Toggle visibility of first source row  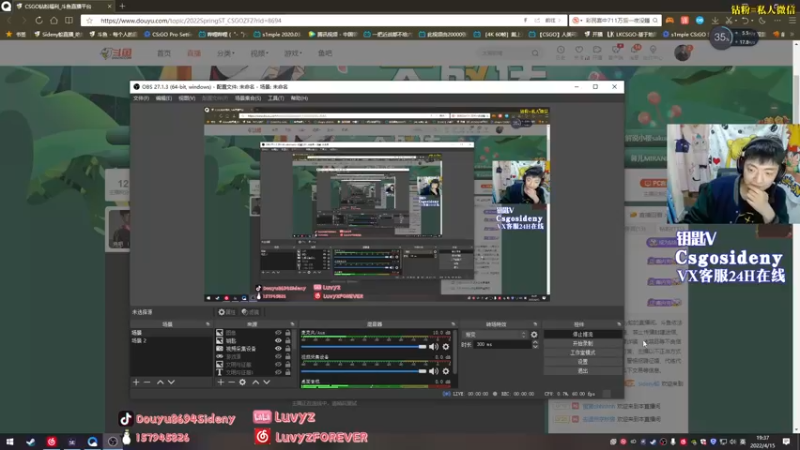pyautogui.click(x=278, y=333)
